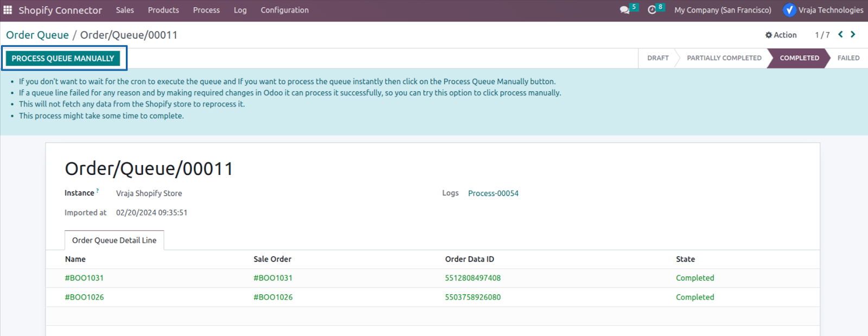The width and height of the screenshot is (868, 336).
Task: Select the Failed status stage
Action: click(x=848, y=58)
